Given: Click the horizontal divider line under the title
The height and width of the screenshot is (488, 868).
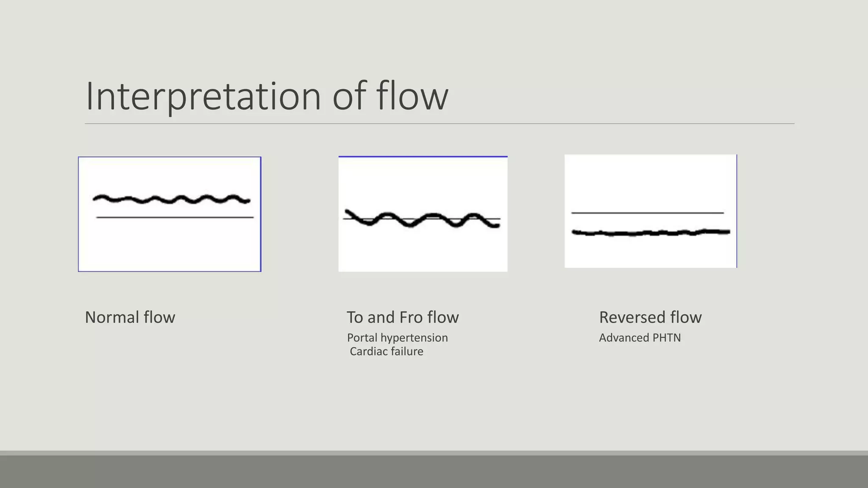Looking at the screenshot, I should pos(440,124).
